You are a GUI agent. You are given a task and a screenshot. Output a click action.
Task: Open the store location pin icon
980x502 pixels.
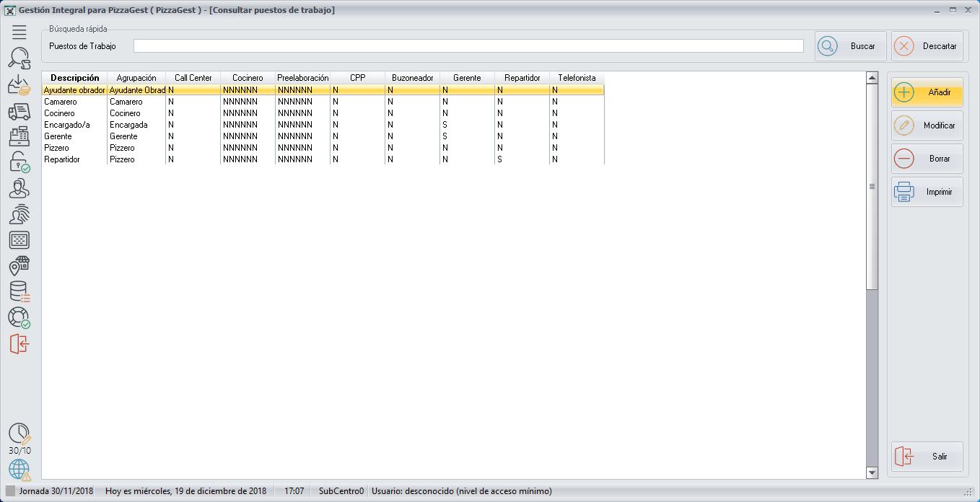coord(19,265)
